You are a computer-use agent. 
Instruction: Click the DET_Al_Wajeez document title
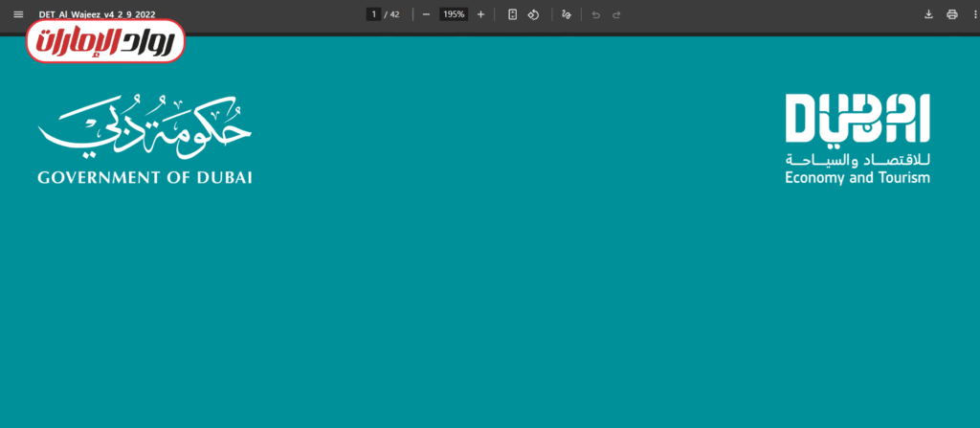97,14
